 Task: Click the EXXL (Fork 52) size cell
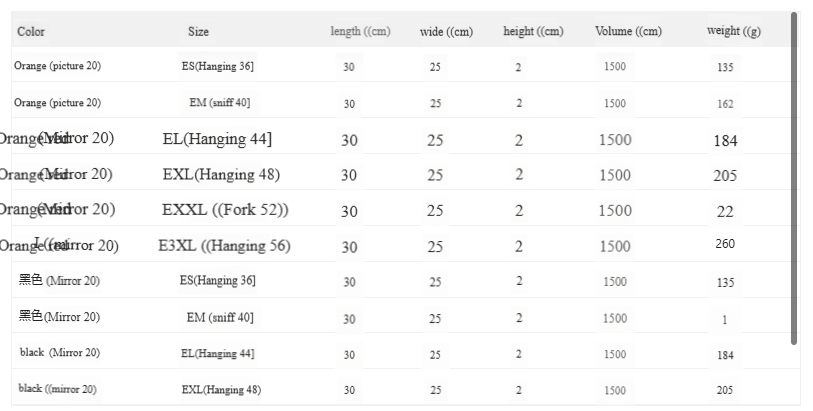[225, 210]
